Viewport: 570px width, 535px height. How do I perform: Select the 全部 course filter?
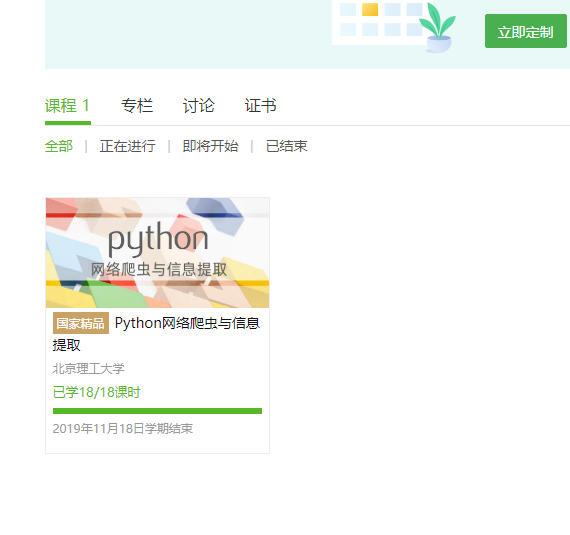point(59,146)
